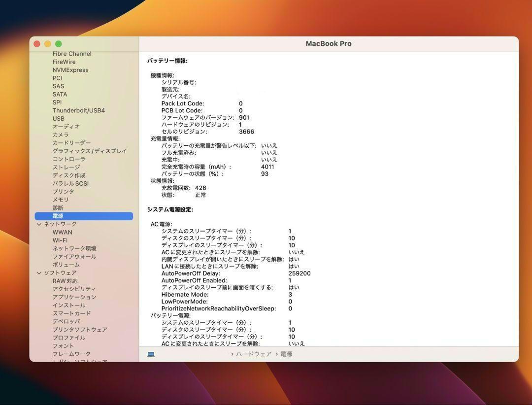Open 診断 in the sidebar
The image size is (532, 405).
[58, 208]
